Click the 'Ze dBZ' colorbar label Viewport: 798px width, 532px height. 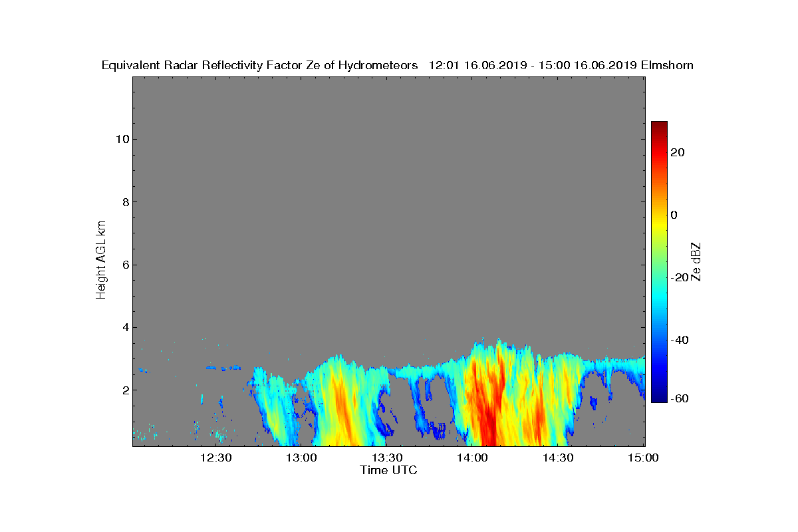tap(697, 261)
